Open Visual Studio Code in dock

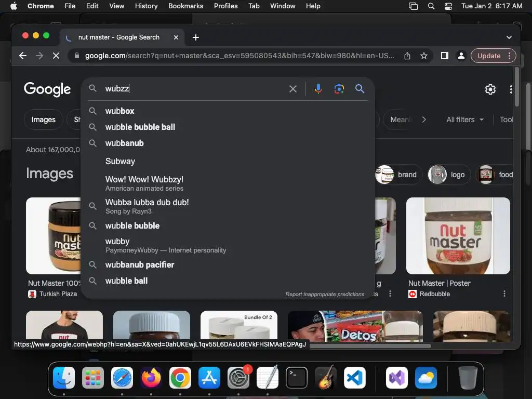pyautogui.click(x=354, y=378)
